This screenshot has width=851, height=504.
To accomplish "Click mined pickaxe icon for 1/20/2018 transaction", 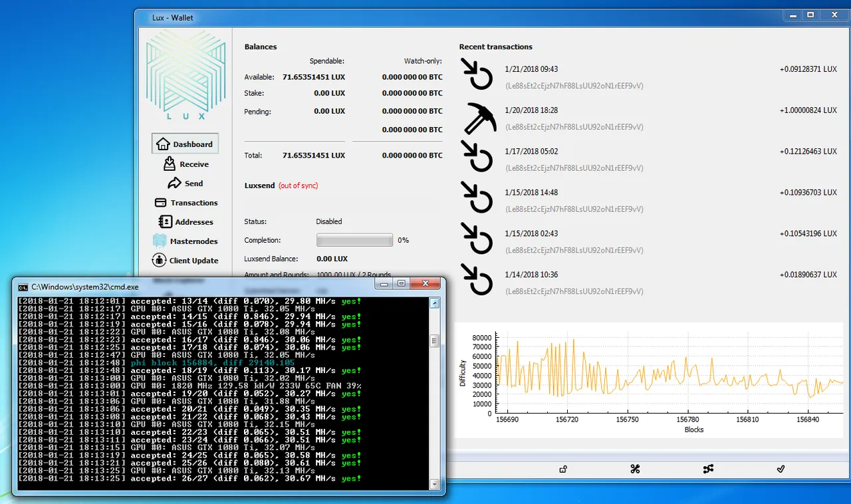I will click(480, 118).
